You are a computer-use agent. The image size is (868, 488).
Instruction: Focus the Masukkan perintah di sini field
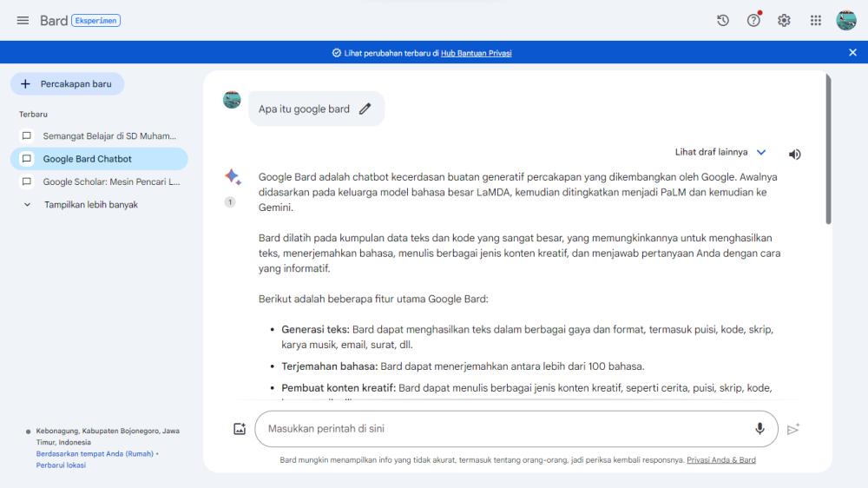(516, 429)
